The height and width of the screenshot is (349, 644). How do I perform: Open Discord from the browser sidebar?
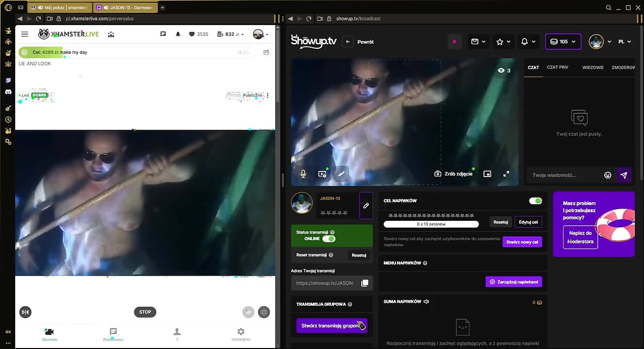[x=8, y=92]
